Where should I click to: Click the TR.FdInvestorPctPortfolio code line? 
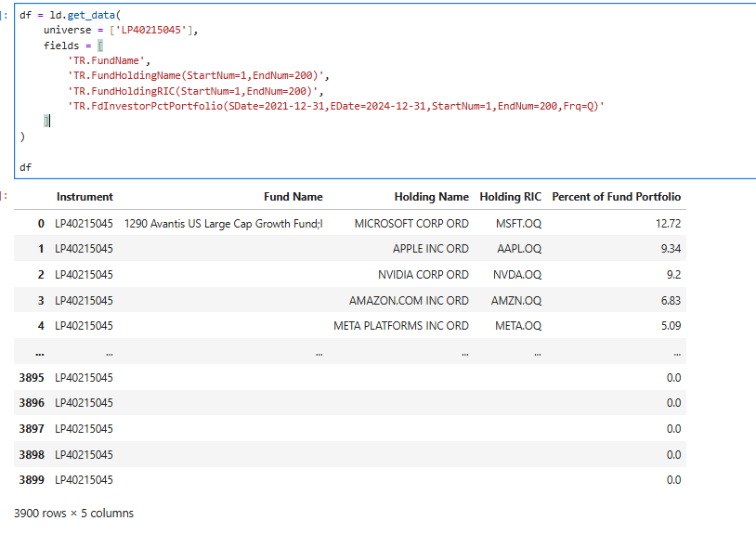pyautogui.click(x=336, y=106)
